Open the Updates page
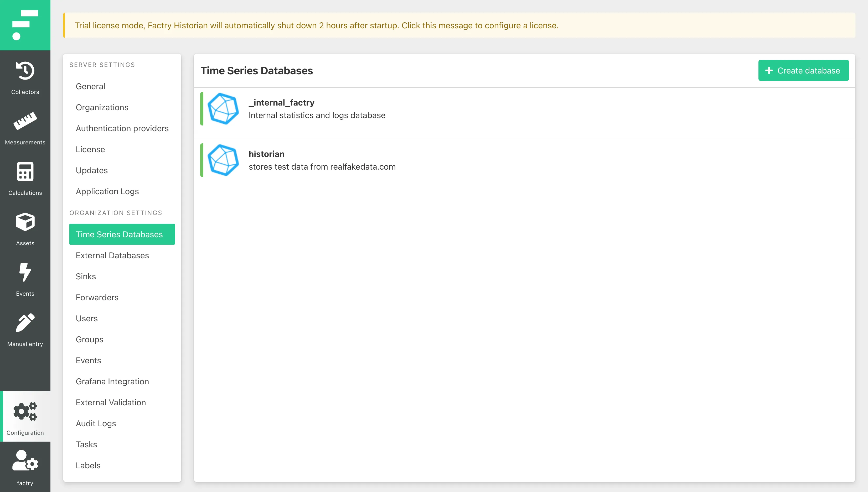Viewport: 868px width, 492px height. click(122, 170)
